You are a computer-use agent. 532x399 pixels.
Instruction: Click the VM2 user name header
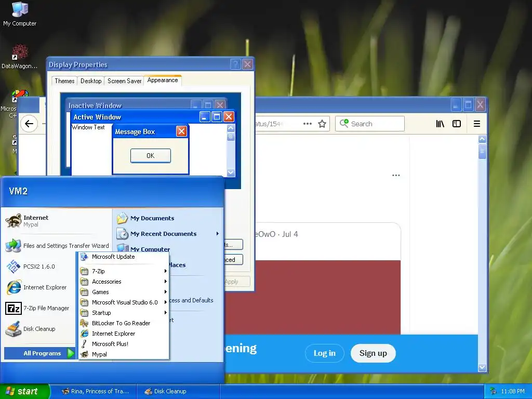point(18,191)
